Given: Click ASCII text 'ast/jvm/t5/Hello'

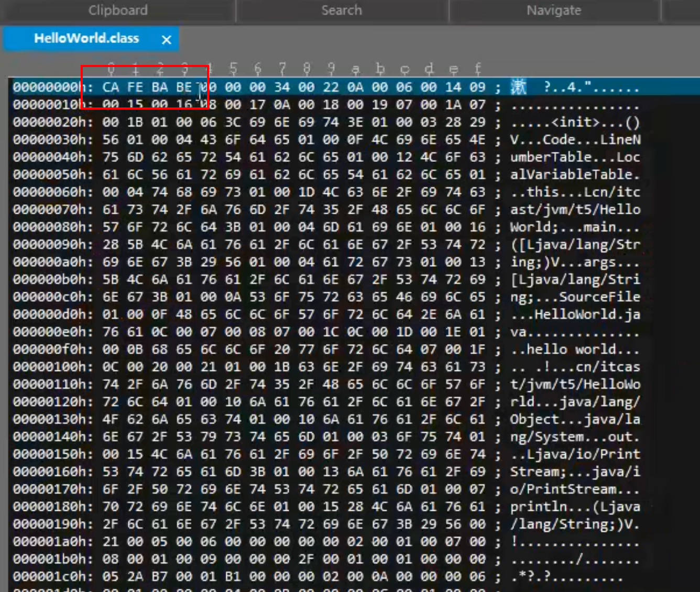Looking at the screenshot, I should click(x=575, y=210).
